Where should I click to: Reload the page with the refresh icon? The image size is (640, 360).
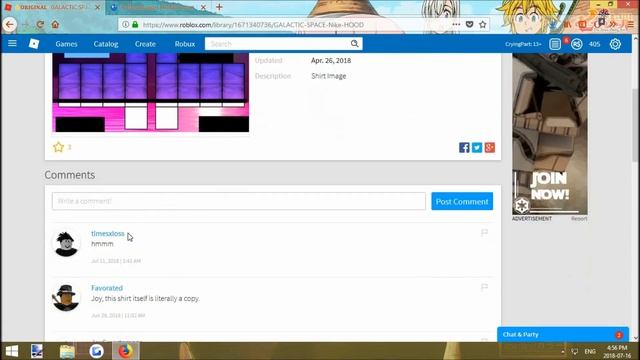pos(40,24)
